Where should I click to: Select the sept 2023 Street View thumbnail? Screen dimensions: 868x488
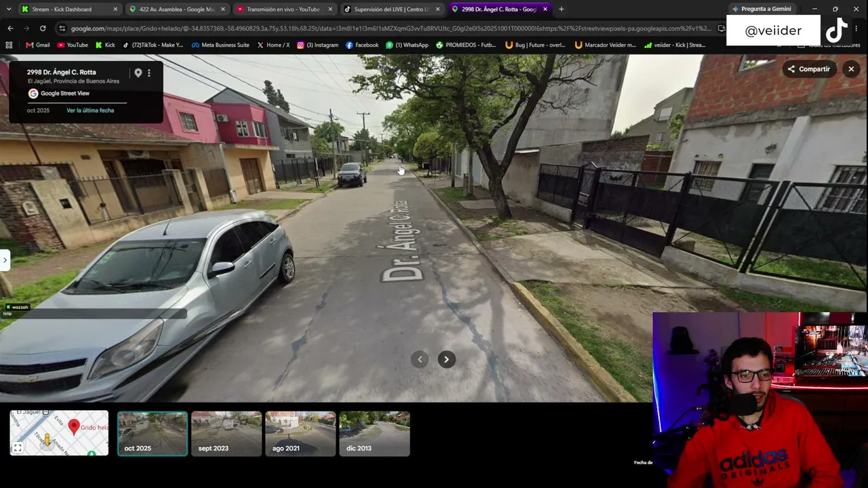tap(226, 434)
